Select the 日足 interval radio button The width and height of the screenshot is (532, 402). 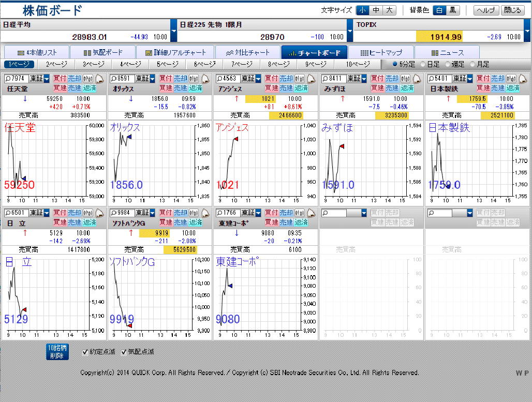pyautogui.click(x=423, y=64)
